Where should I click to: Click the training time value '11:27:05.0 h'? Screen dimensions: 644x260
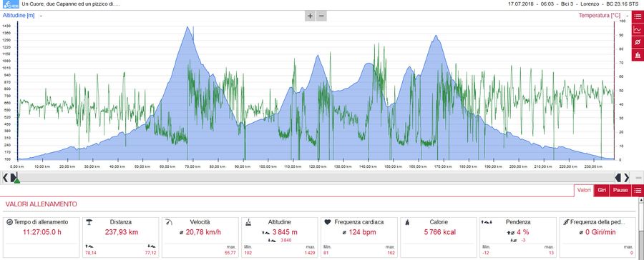pyautogui.click(x=42, y=232)
